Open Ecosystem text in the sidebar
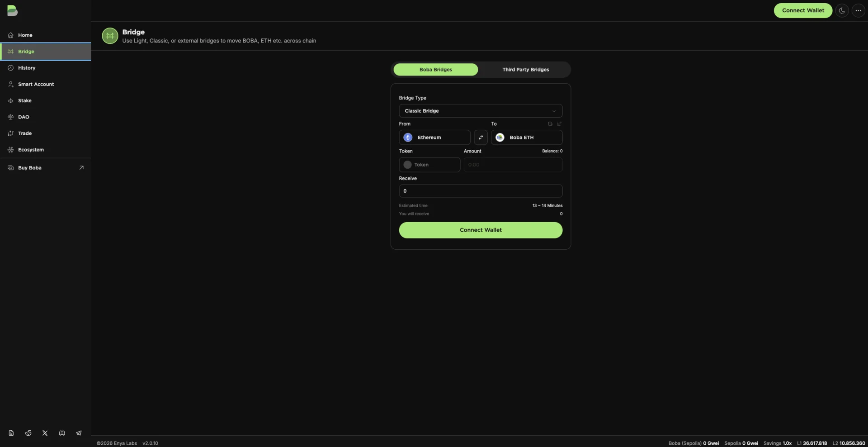 click(31, 150)
